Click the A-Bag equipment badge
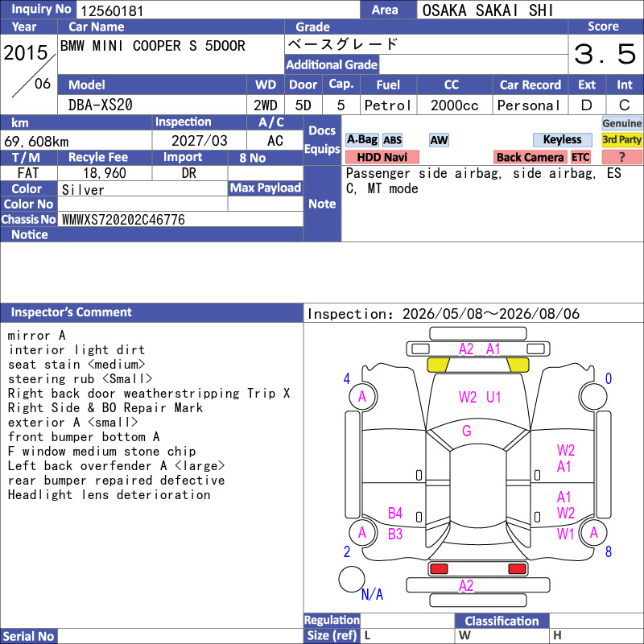Screen dimensions: 644x644 361,140
